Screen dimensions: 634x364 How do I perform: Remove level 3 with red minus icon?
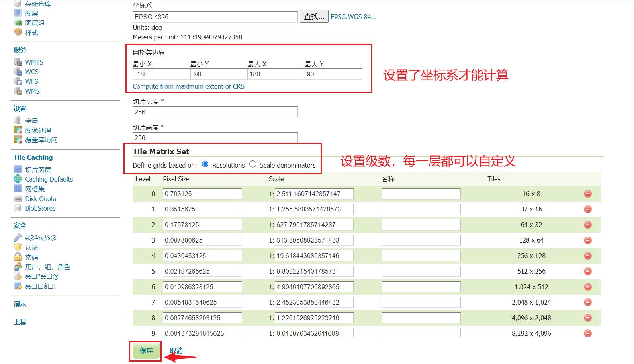pyautogui.click(x=587, y=241)
